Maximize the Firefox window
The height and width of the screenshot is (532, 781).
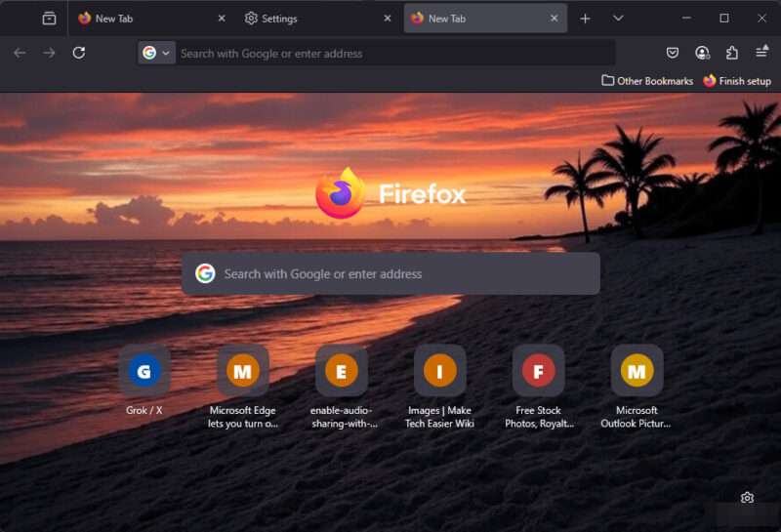724,19
